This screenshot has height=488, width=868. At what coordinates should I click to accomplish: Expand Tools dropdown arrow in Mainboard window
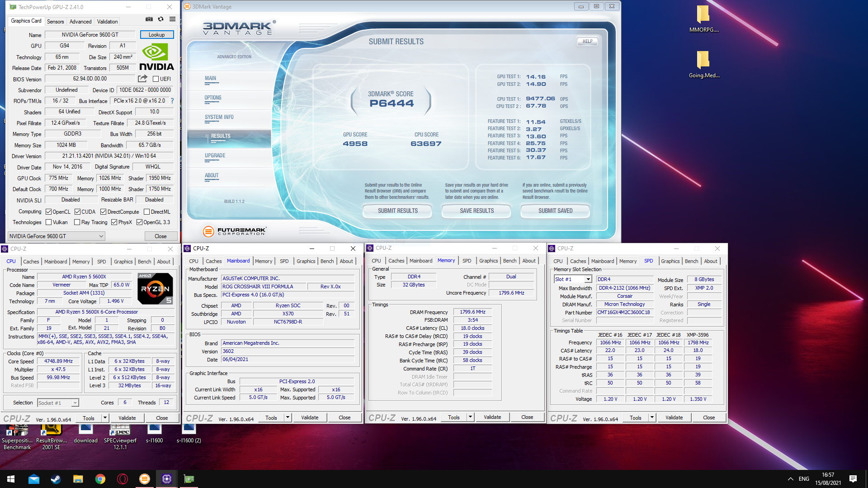click(x=288, y=418)
